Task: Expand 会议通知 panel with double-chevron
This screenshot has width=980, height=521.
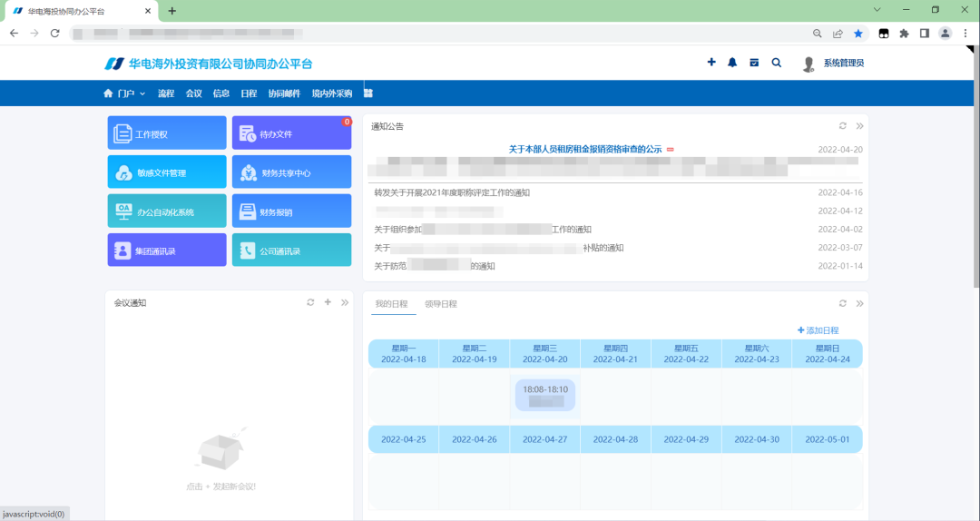Action: [x=345, y=302]
